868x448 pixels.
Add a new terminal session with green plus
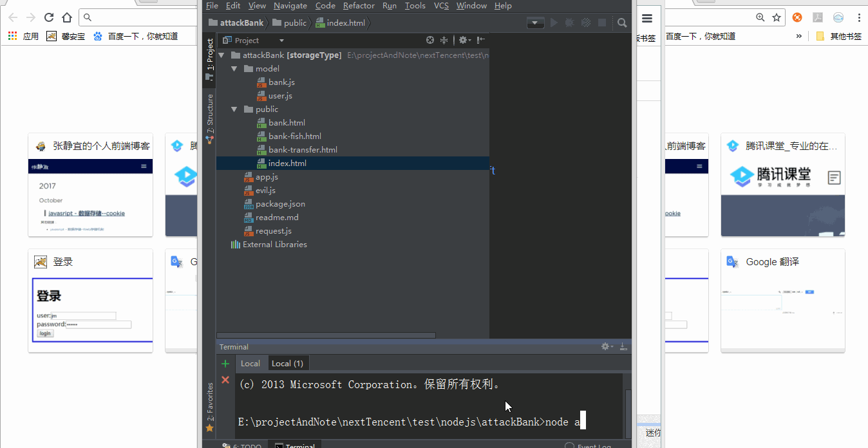pos(225,364)
